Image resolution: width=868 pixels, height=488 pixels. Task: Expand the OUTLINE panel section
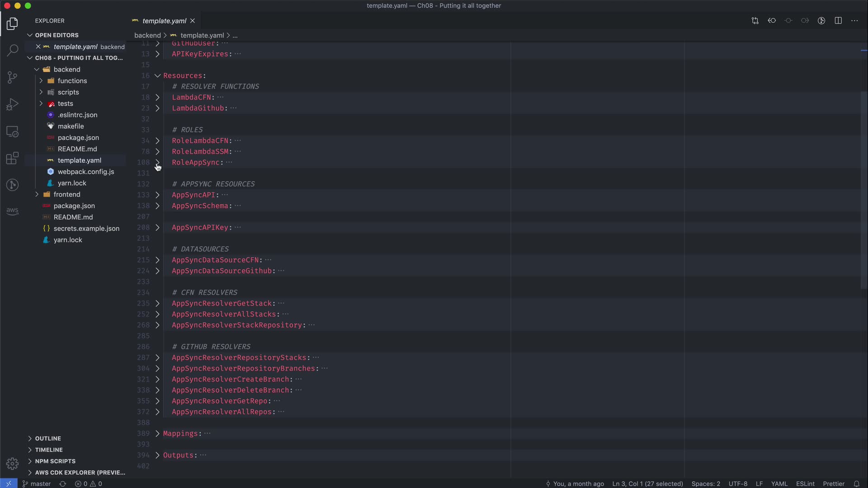47,438
